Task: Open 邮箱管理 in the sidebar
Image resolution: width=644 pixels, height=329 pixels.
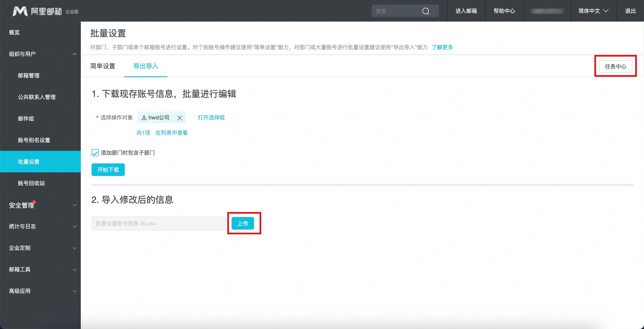Action: pyautogui.click(x=29, y=75)
